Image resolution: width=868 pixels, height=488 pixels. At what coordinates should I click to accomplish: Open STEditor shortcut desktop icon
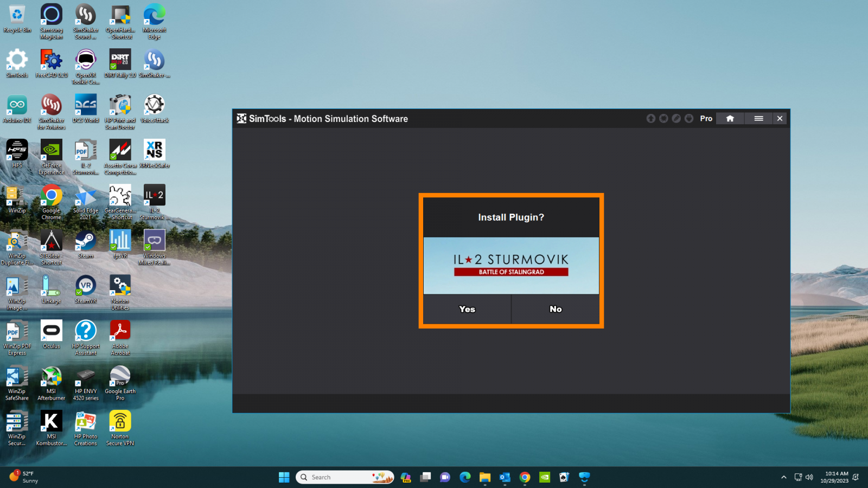click(52, 247)
